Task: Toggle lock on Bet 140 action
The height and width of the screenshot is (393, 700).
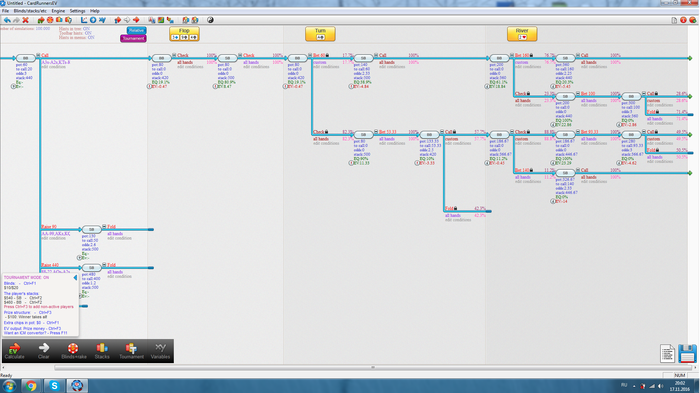Action: pyautogui.click(x=531, y=170)
